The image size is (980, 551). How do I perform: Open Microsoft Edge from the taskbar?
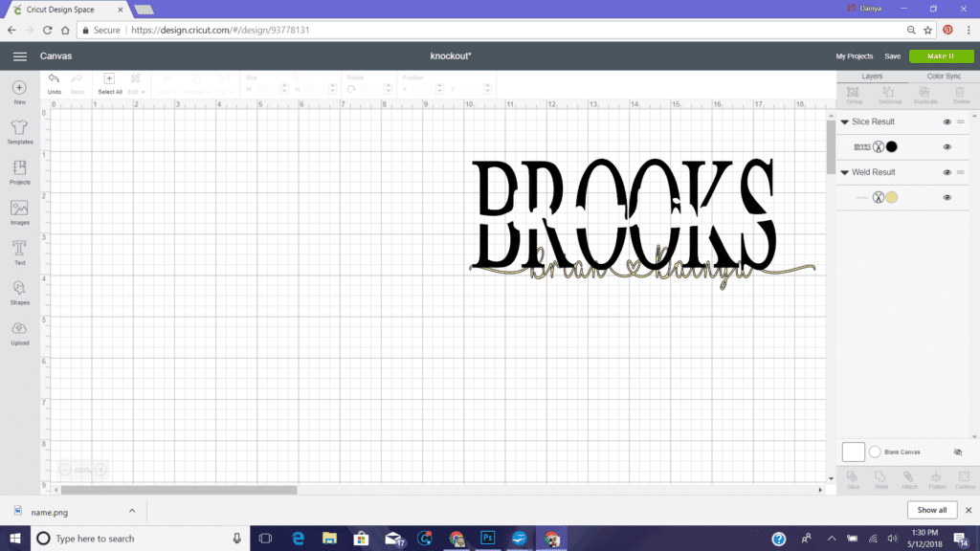(299, 539)
